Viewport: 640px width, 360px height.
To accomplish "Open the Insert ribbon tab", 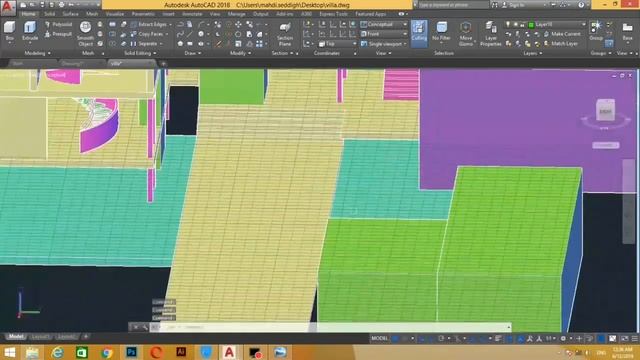I will pos(168,14).
